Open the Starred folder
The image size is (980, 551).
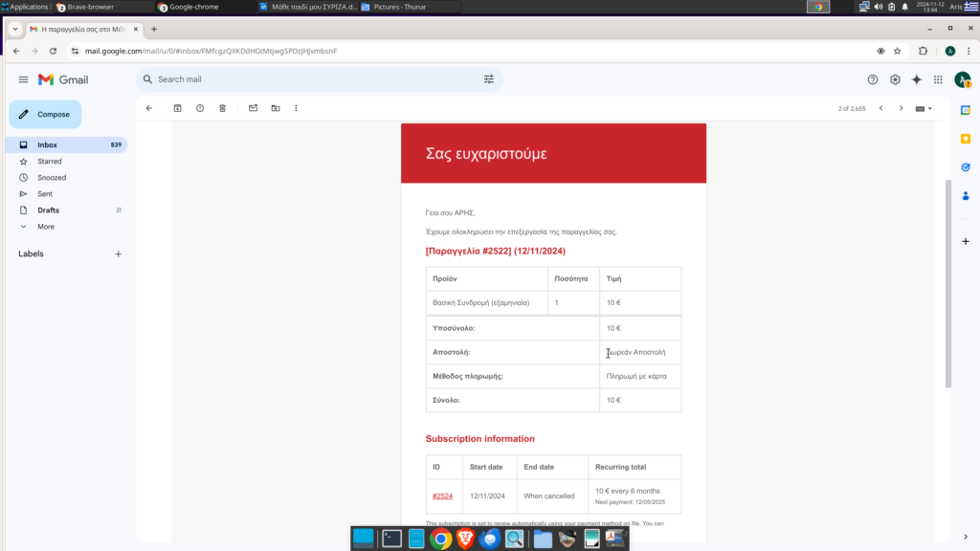coord(50,162)
